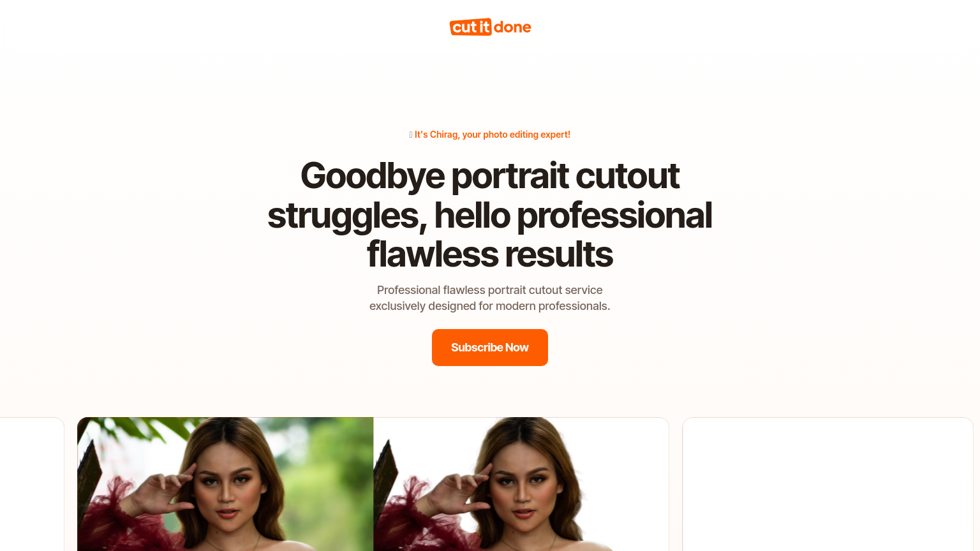
Task: Click the Subscribe Now button
Action: click(490, 348)
